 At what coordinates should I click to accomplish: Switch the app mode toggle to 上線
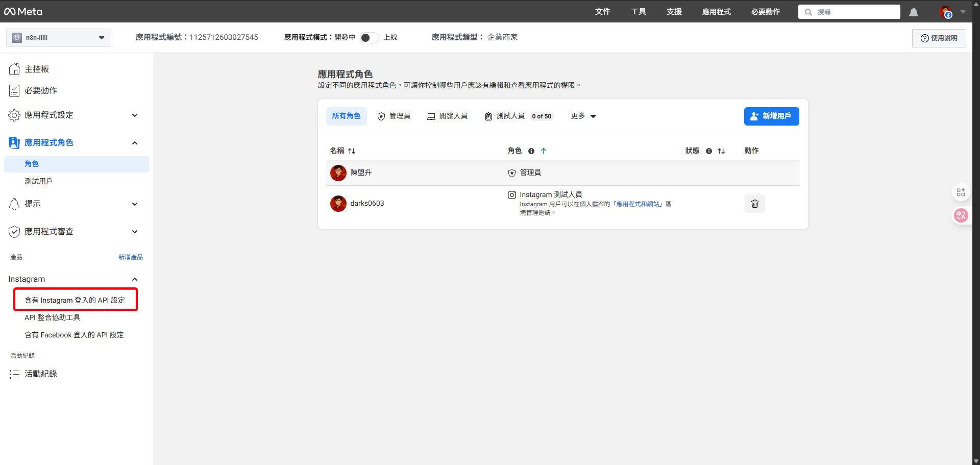[369, 37]
